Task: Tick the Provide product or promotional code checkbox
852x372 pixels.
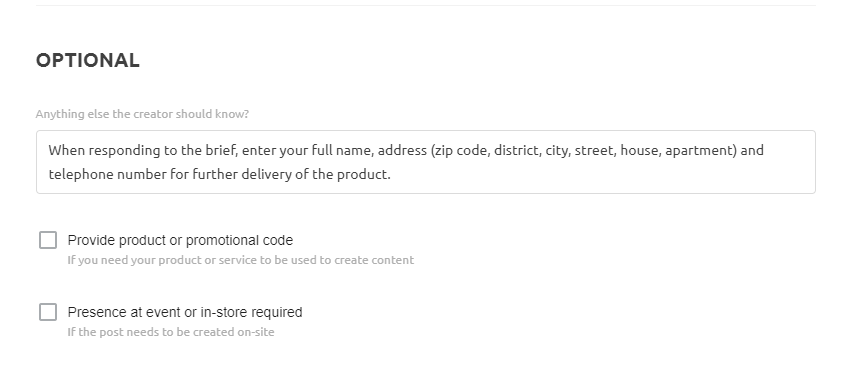Action: [x=48, y=240]
